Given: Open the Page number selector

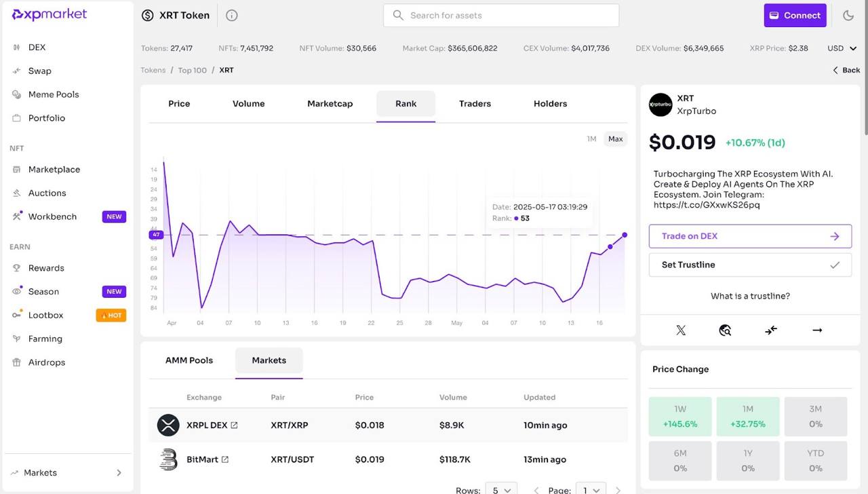Looking at the screenshot, I should pyautogui.click(x=590, y=489).
